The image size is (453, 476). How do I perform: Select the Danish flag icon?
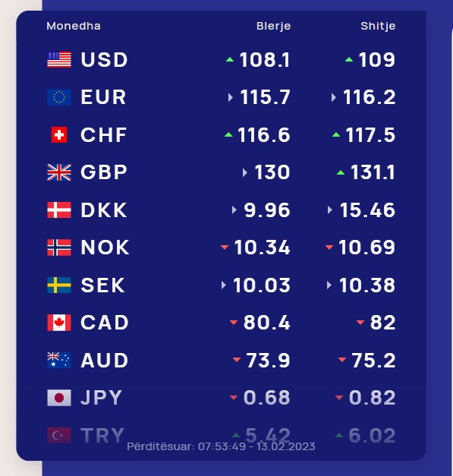(59, 210)
